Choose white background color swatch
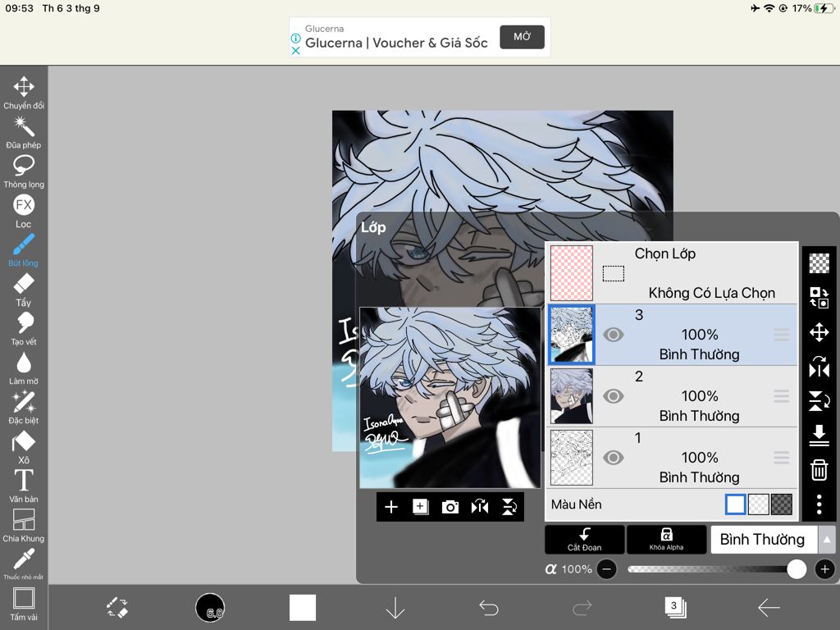The image size is (840, 630). tap(736, 504)
